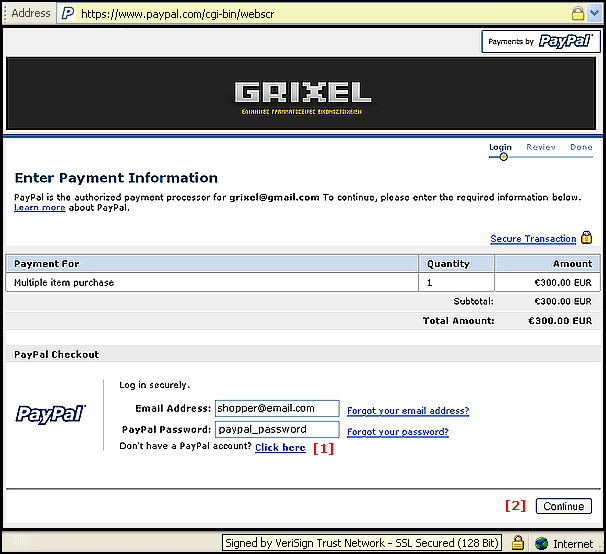Click the Continue button
The image size is (606, 554).
(563, 506)
